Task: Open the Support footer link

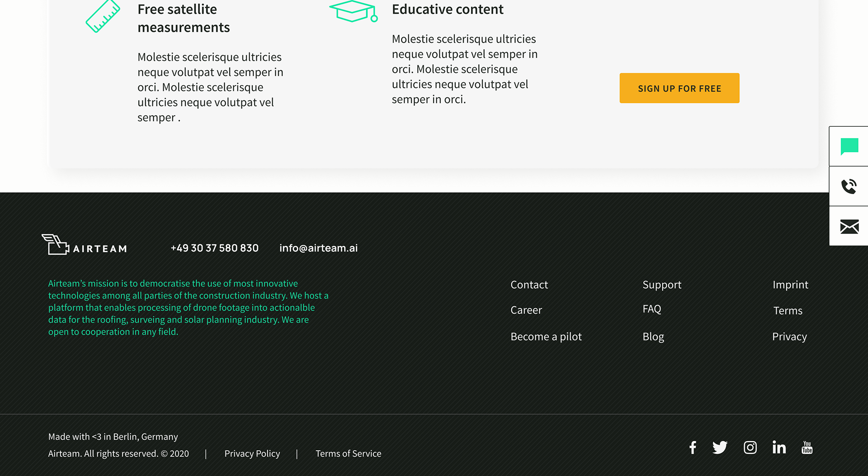Action: [x=662, y=285]
